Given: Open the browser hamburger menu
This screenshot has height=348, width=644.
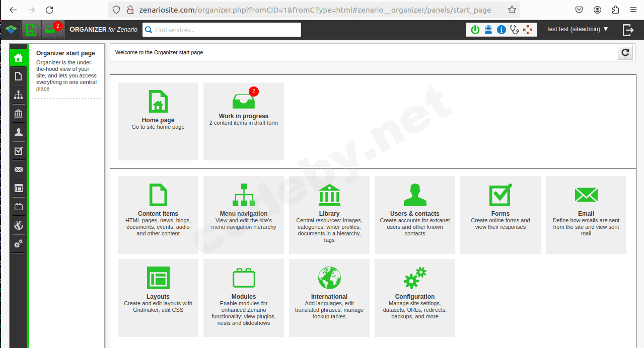Looking at the screenshot, I should (633, 10).
